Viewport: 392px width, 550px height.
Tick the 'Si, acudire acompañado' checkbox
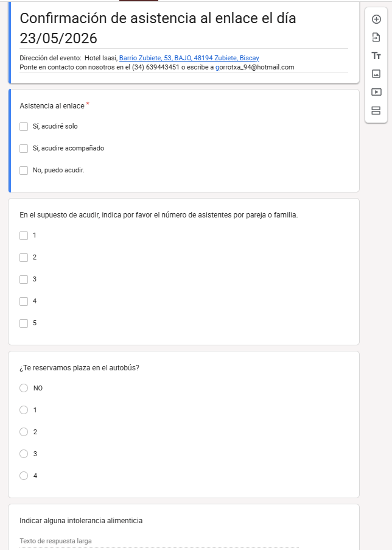[24, 149]
